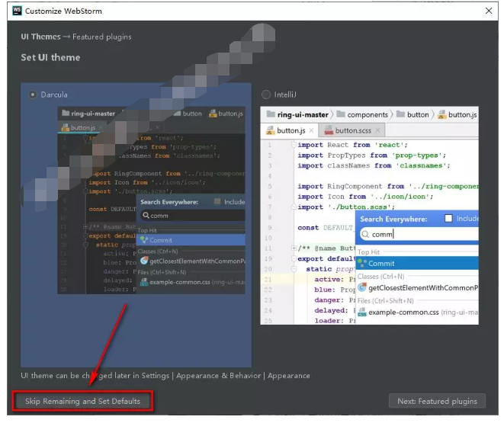Click the Darcula theme preview image
This screenshot has height=423, width=504.
pyautogui.click(x=151, y=200)
